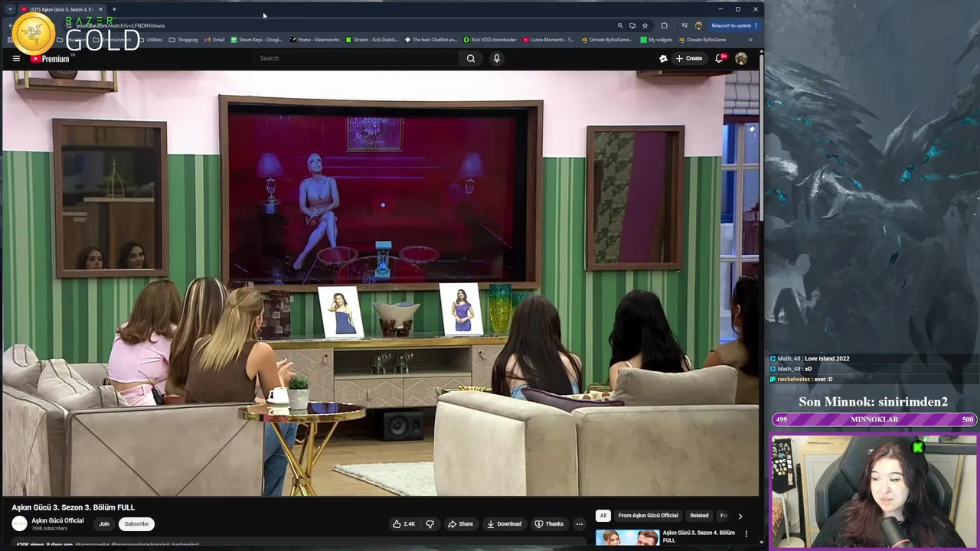Open the install app icon in address bar
980x551 pixels.
(x=632, y=25)
